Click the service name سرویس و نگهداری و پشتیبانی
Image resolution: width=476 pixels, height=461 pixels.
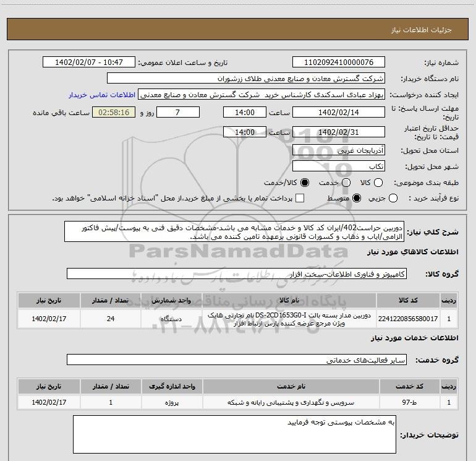(291, 402)
